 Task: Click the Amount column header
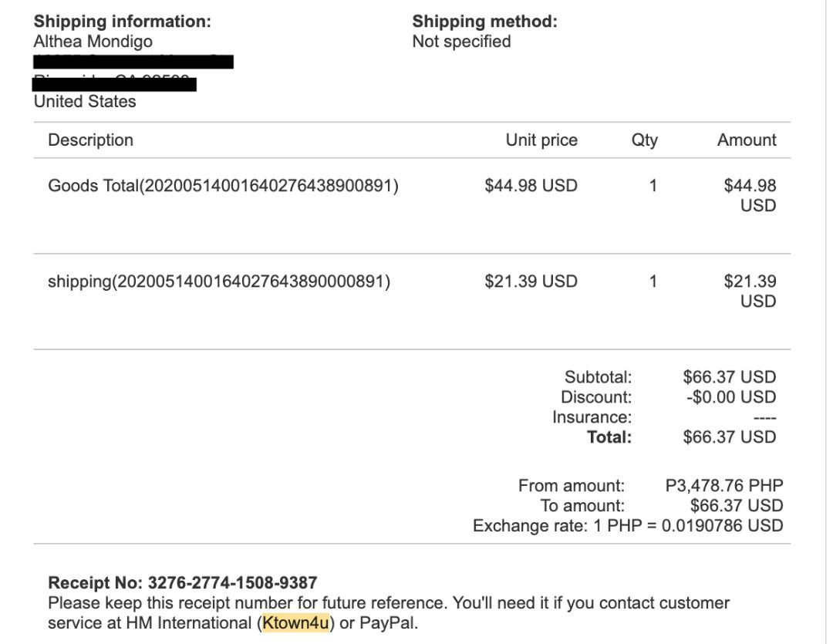coord(747,140)
